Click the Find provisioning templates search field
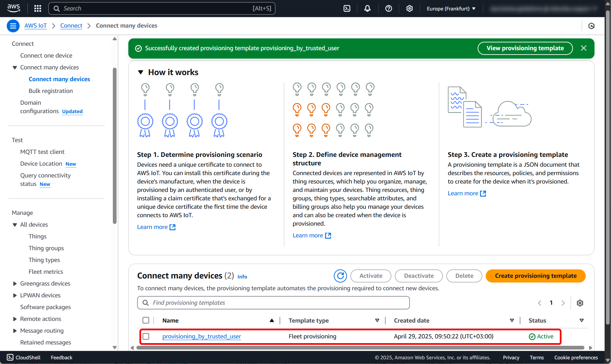The height and width of the screenshot is (364, 611). pyautogui.click(x=273, y=303)
